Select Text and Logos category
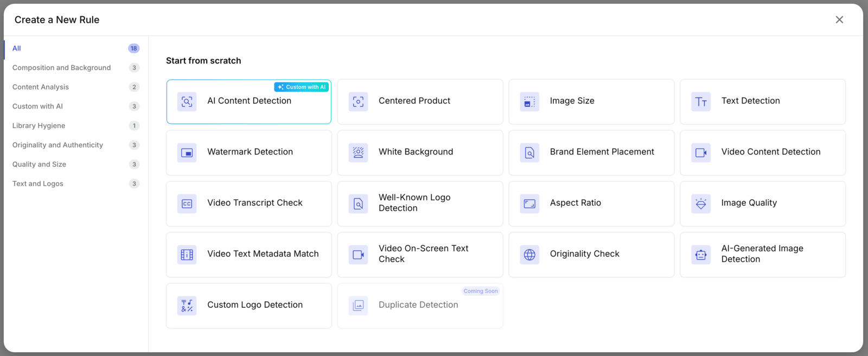Screen dimensions: 868x356 [x=76, y=183]
